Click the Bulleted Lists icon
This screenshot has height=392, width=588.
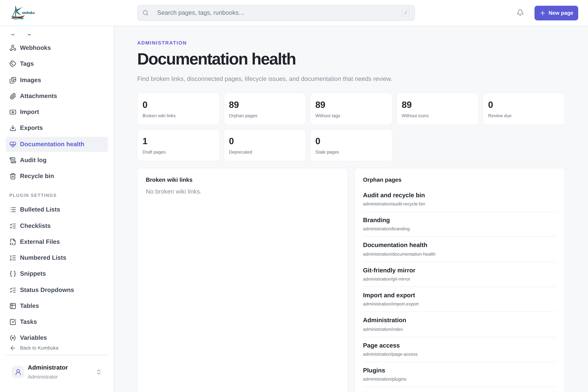coord(13,209)
